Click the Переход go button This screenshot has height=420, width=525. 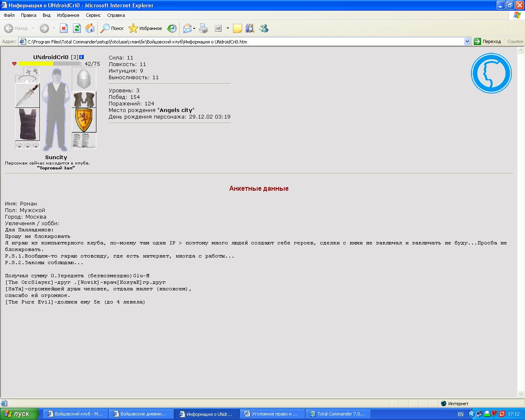pos(488,41)
